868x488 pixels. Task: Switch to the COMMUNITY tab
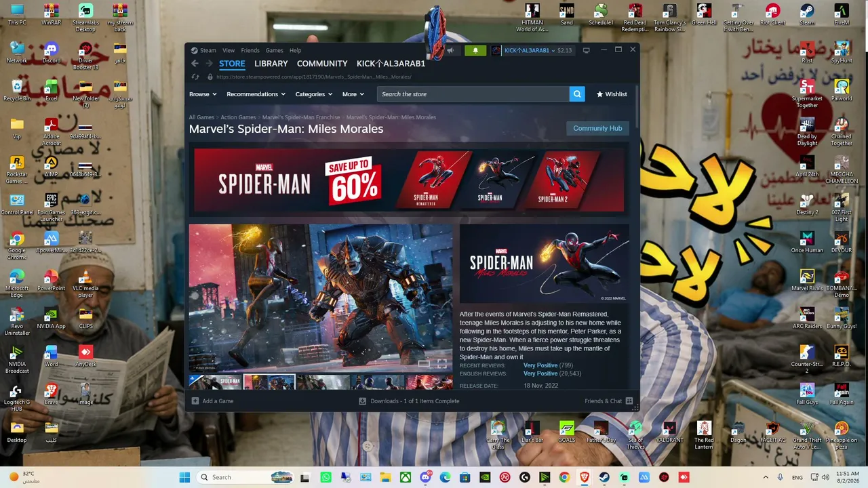[x=322, y=64]
